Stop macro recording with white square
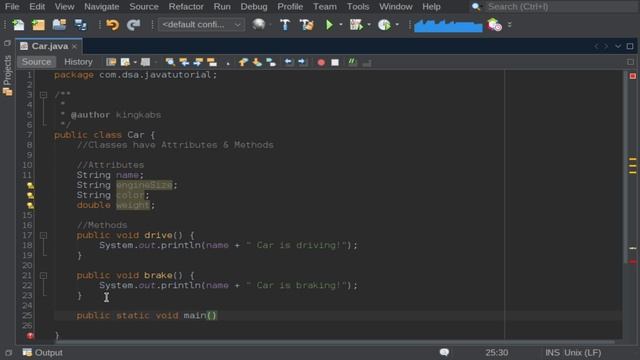This screenshot has width=640, height=360. (x=335, y=62)
